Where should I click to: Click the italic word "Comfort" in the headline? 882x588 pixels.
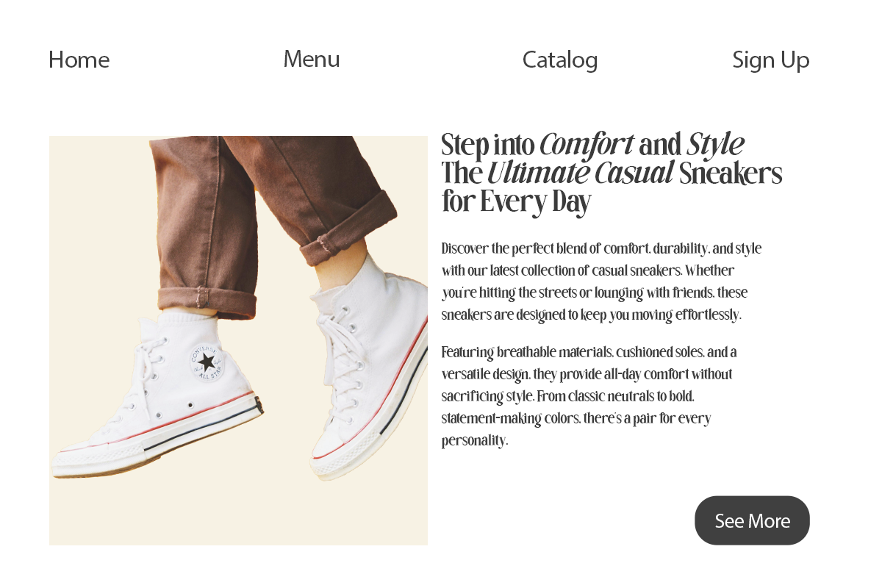coord(587,145)
